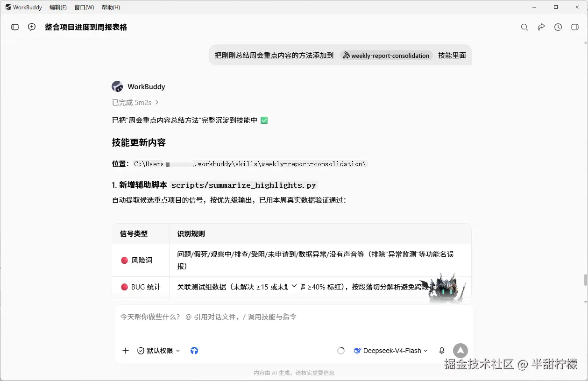Open the Deepseek-V4-Flash model selector
The image size is (588, 381).
pyautogui.click(x=390, y=351)
